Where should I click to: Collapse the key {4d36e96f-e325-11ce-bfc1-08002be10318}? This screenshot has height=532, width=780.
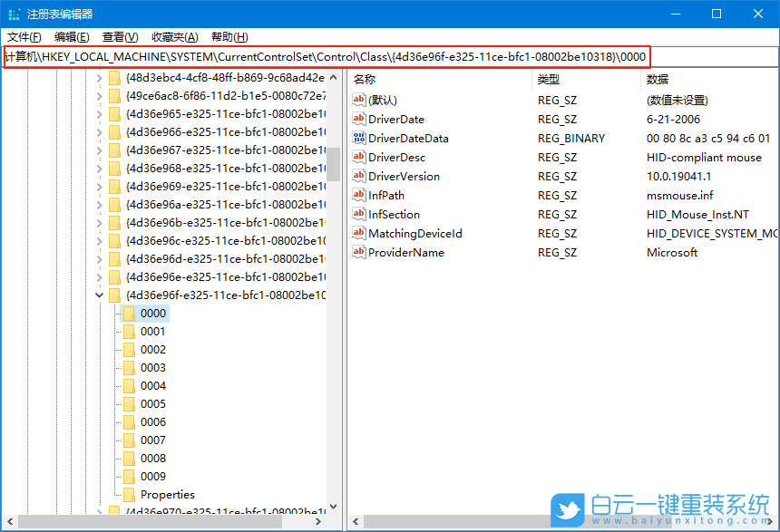point(100,295)
